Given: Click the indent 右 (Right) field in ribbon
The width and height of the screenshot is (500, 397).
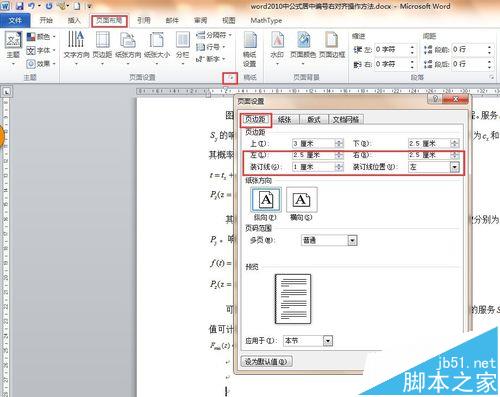Looking at the screenshot, I should click(x=392, y=64).
